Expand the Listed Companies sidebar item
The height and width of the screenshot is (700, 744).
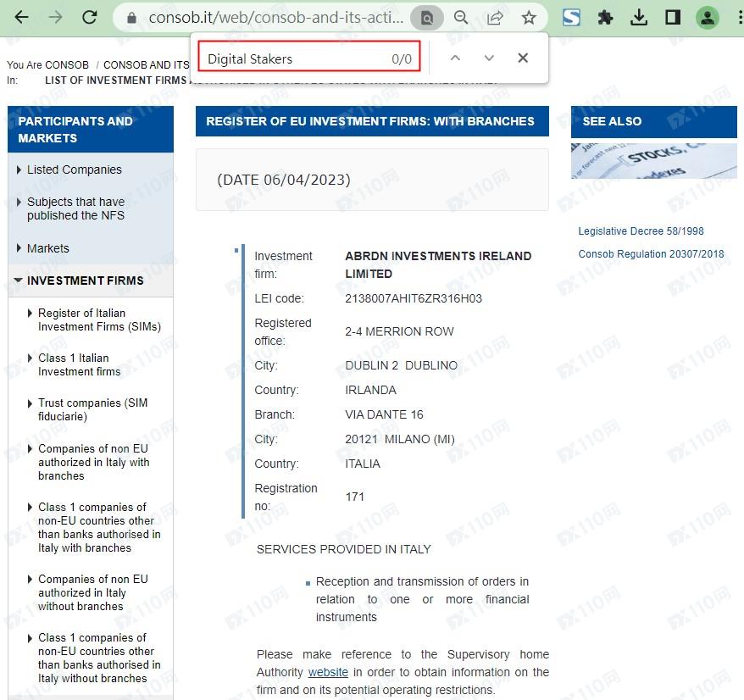[x=74, y=169]
